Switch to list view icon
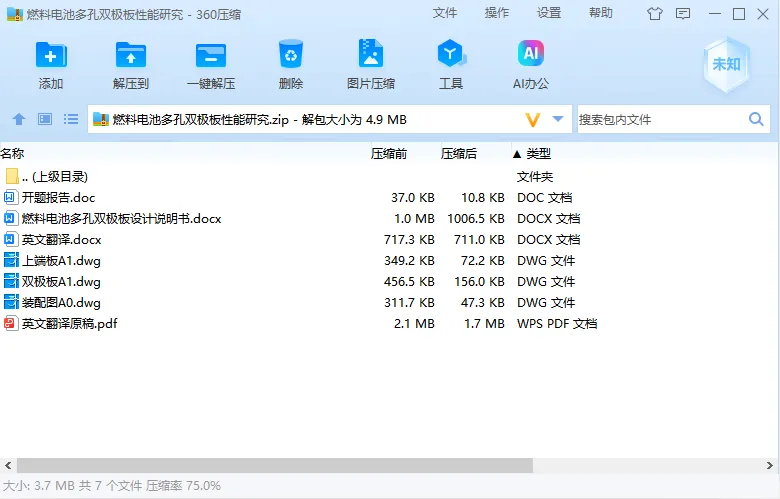Image resolution: width=780 pixels, height=499 pixels. click(71, 119)
